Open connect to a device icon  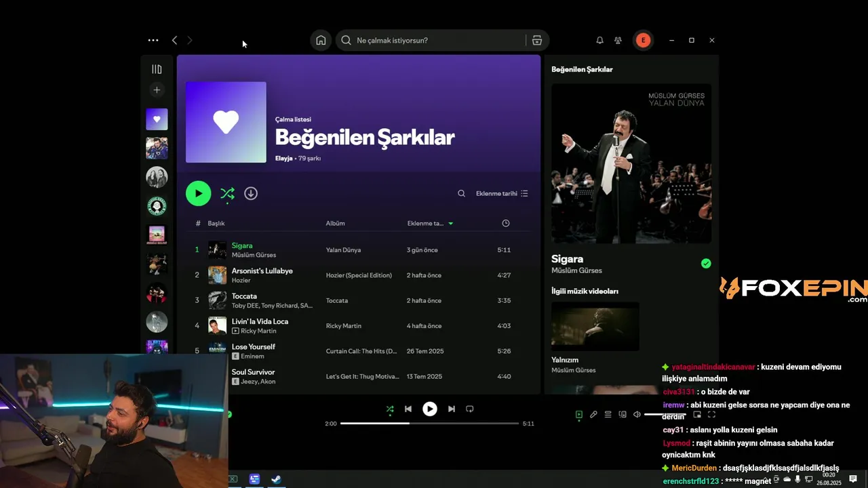click(x=623, y=415)
